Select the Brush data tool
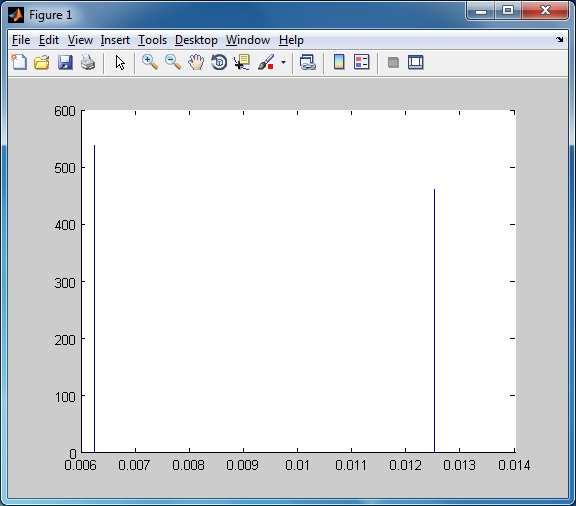Screen dimensions: 576x506 [x=266, y=62]
